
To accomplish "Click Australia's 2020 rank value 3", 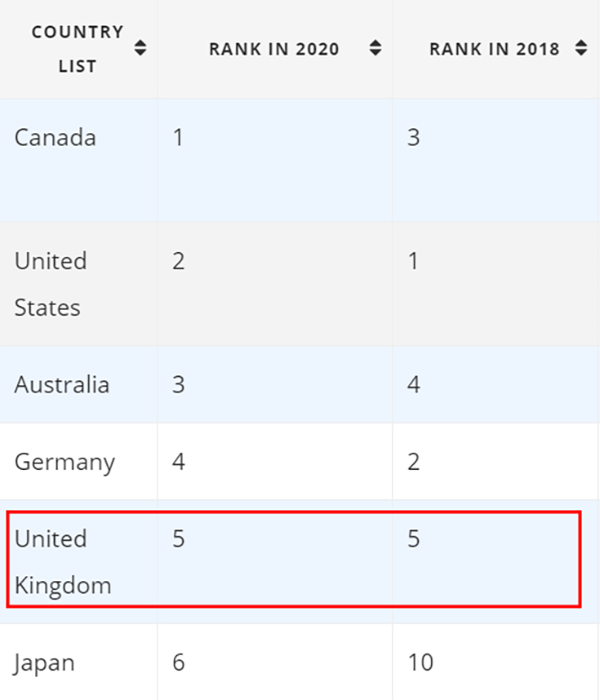I will coord(178,385).
